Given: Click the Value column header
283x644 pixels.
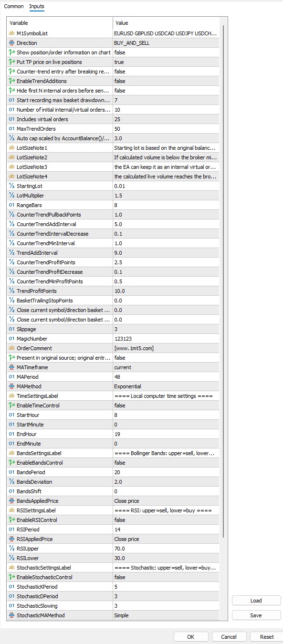Looking at the screenshot, I should [x=166, y=23].
